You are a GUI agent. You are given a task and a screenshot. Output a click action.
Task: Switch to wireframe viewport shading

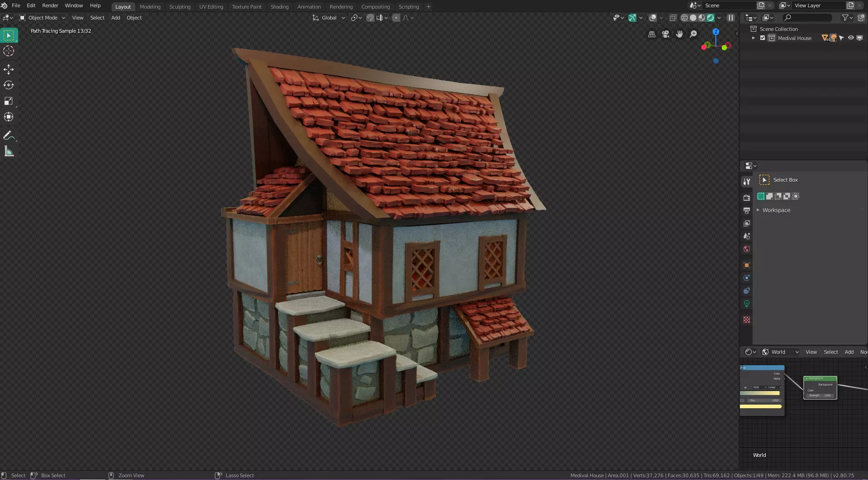click(x=684, y=18)
